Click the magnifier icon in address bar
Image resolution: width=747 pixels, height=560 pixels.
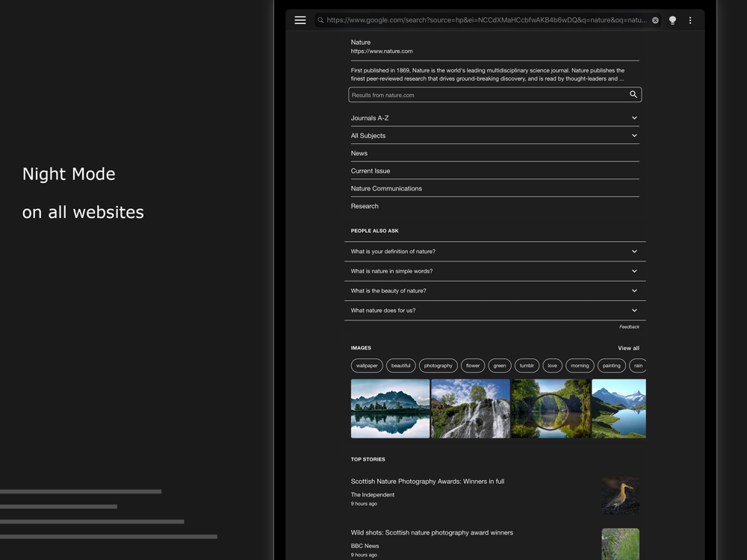coord(320,20)
